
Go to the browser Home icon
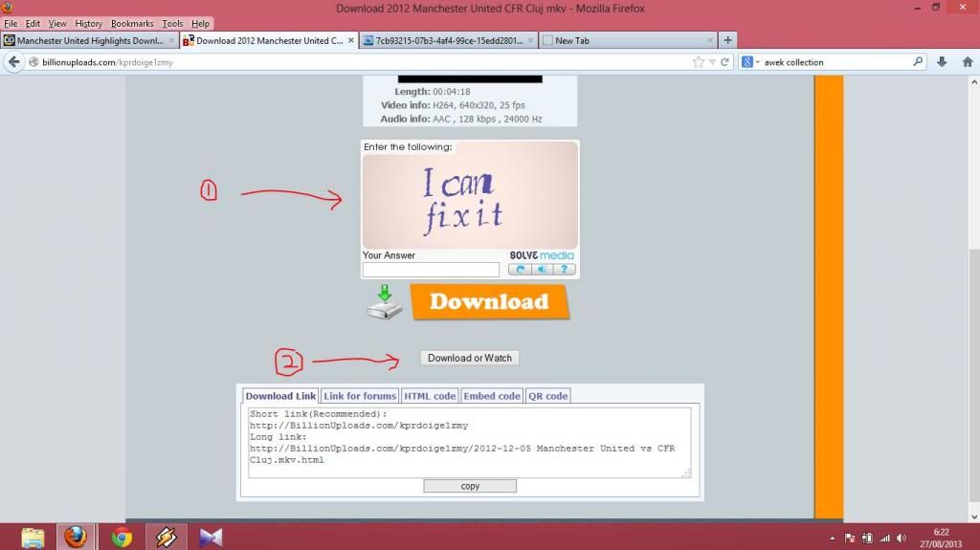coord(968,62)
